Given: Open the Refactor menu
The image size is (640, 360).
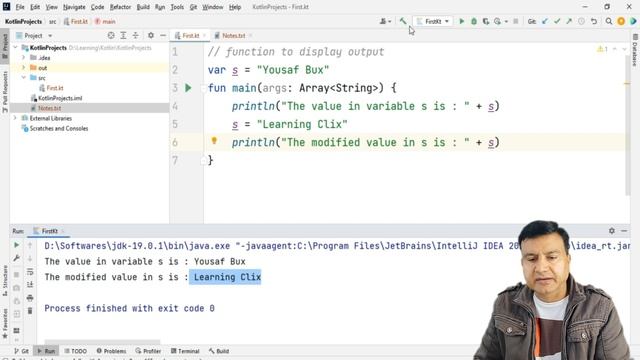Looking at the screenshot, I should pos(120,7).
